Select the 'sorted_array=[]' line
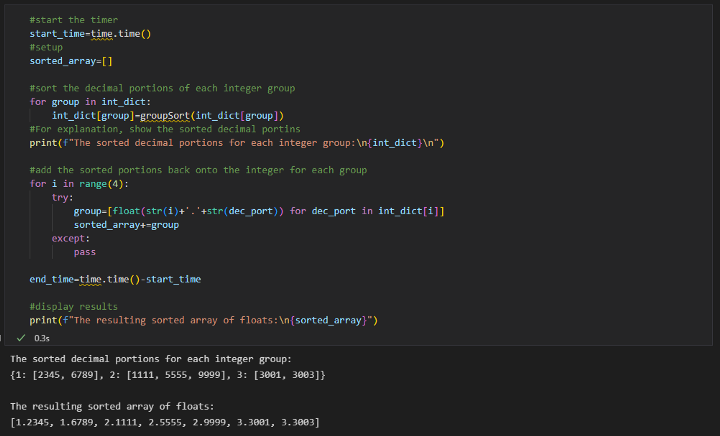 click(x=71, y=61)
